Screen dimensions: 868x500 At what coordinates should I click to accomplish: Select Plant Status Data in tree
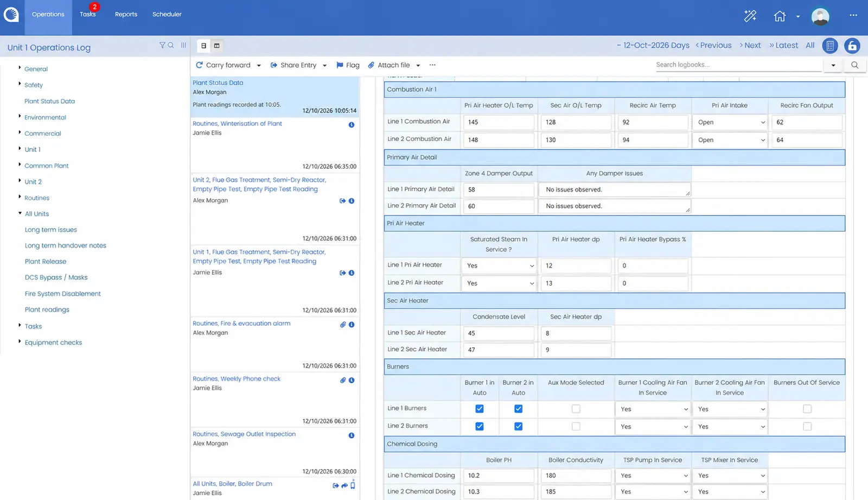pyautogui.click(x=49, y=101)
